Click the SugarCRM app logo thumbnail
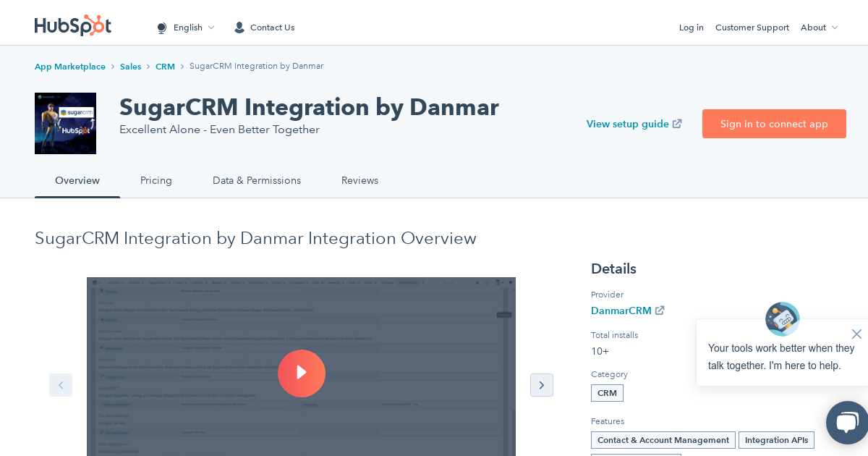The height and width of the screenshot is (456, 868). click(x=65, y=123)
